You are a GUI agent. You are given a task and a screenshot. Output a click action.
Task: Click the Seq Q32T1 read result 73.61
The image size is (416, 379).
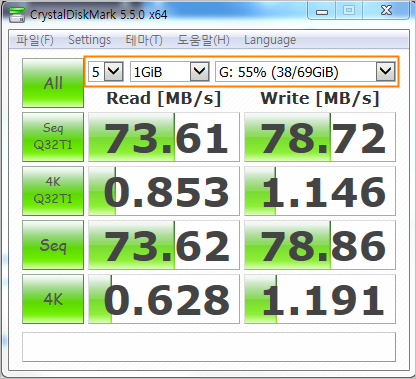(164, 137)
